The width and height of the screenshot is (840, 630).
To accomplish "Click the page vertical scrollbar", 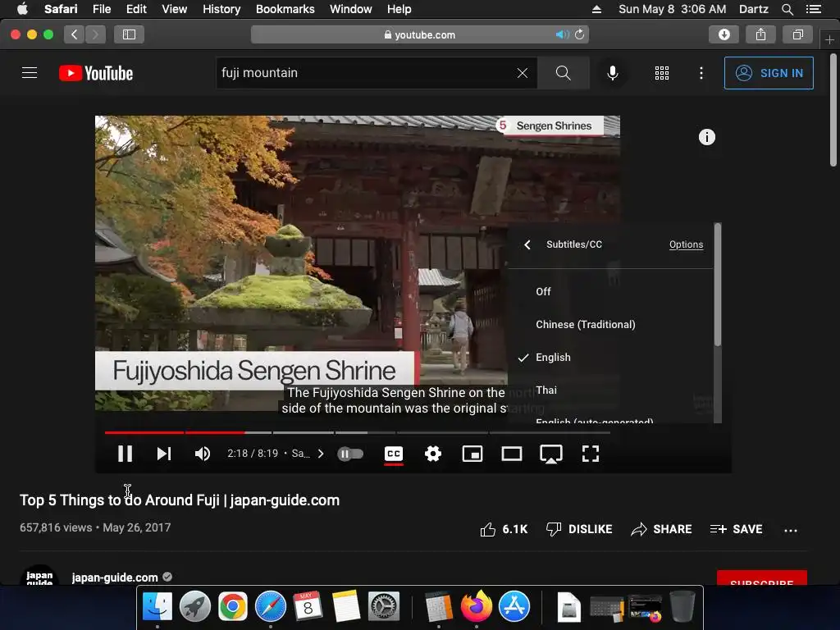I will (x=833, y=111).
